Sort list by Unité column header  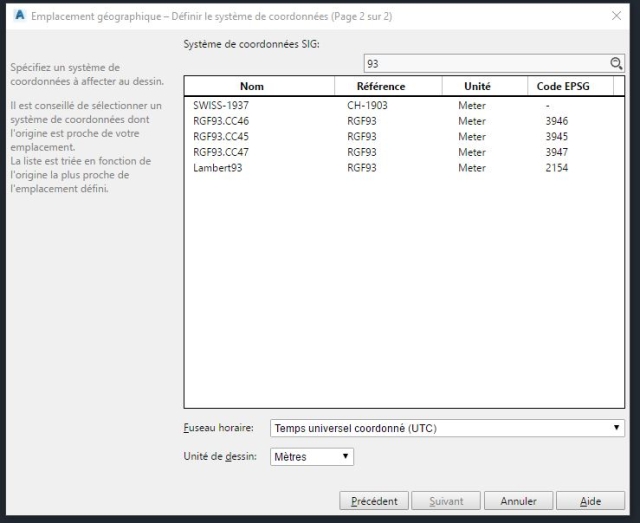484,86
